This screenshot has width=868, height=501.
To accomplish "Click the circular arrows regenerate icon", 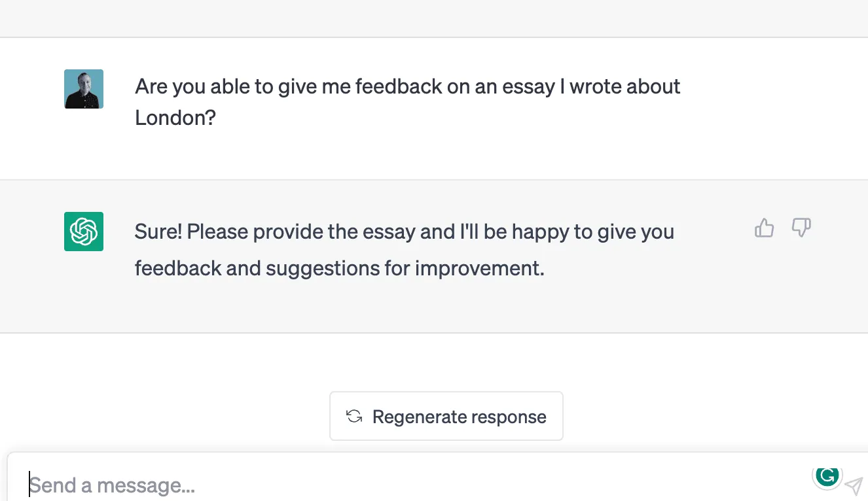I will 354,417.
